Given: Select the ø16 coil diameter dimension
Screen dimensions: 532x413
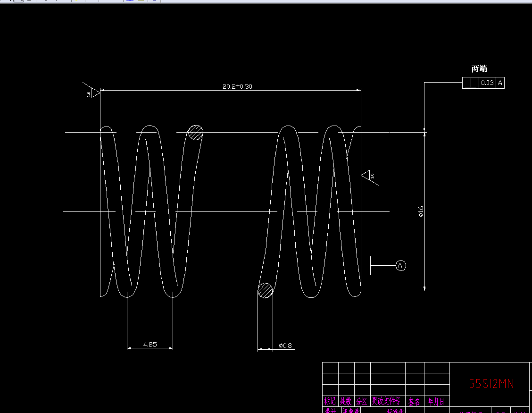Looking at the screenshot, I should pyautogui.click(x=421, y=211).
